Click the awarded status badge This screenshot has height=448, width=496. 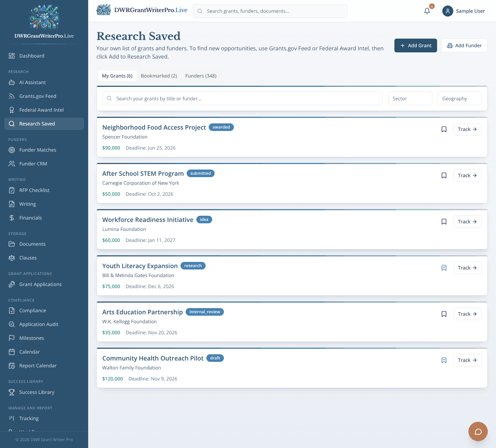coord(221,127)
